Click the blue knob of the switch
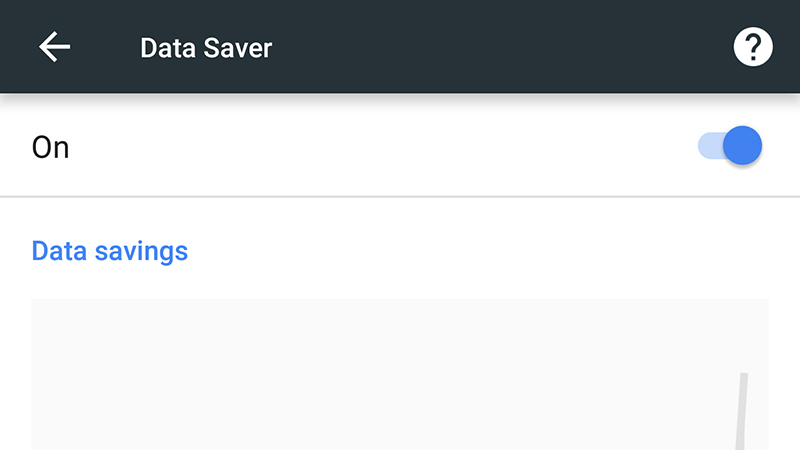The height and width of the screenshot is (450, 800). point(742,146)
